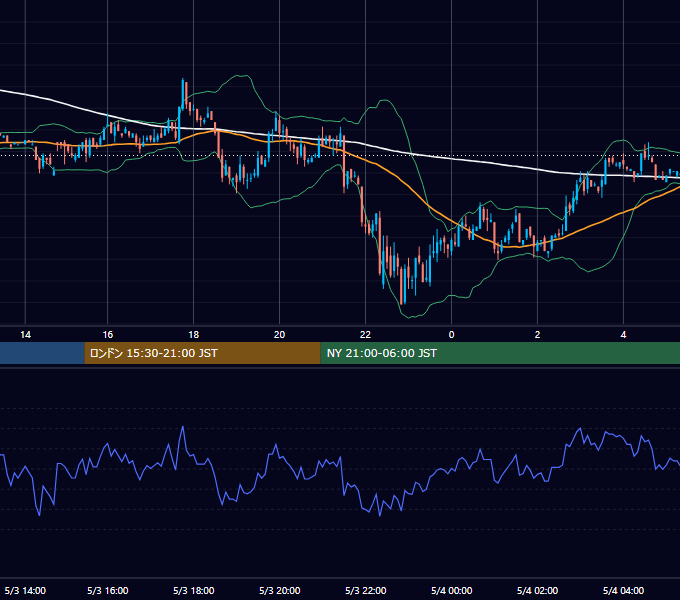The width and height of the screenshot is (680, 600).
Task: Click the 5/3 18:00 date label
Action: point(193,590)
